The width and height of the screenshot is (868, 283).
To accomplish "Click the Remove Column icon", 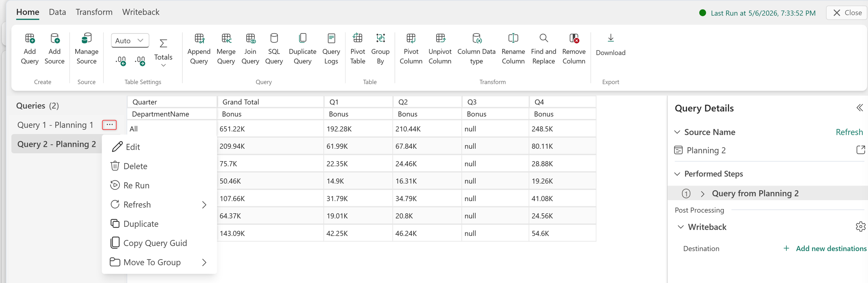I will pos(574,38).
